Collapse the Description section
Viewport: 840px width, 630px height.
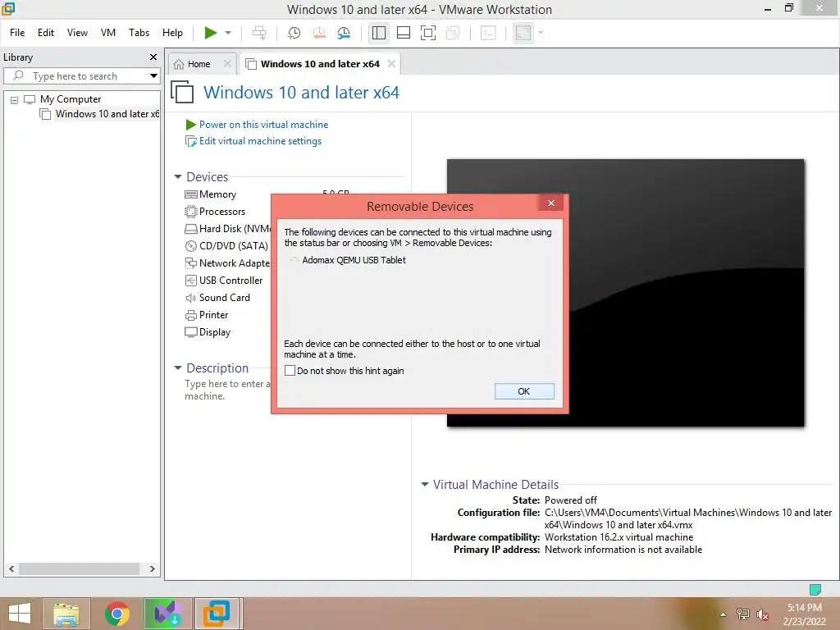point(178,368)
